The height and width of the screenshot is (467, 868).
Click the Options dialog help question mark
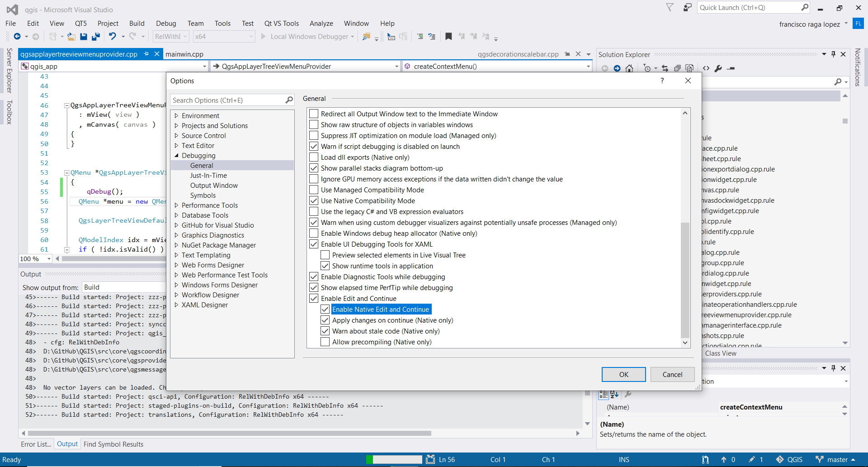[x=662, y=81]
